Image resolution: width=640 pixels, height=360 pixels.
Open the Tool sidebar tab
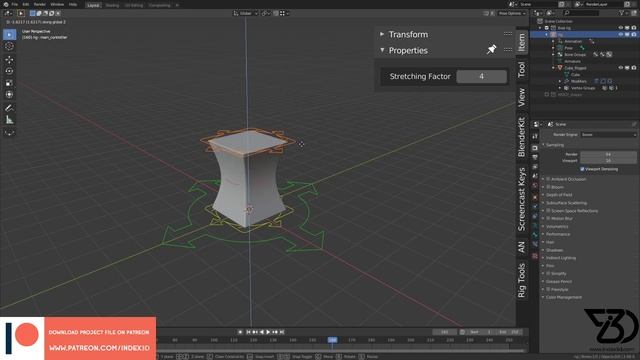pyautogui.click(x=521, y=69)
